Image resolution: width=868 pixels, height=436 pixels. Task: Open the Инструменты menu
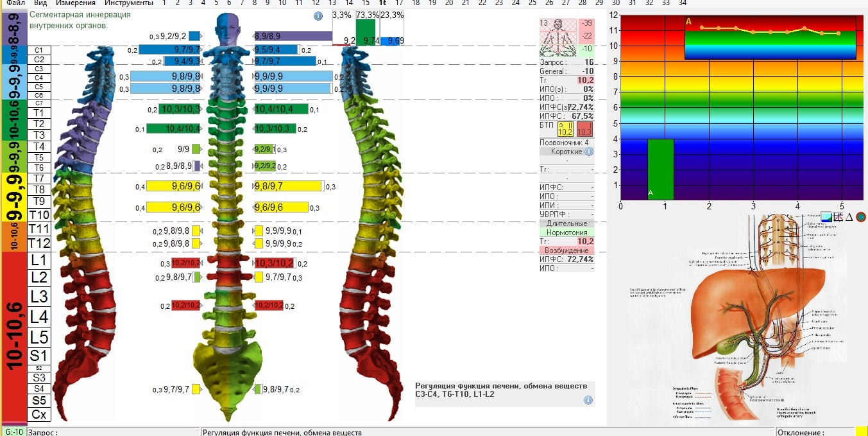[x=128, y=3]
